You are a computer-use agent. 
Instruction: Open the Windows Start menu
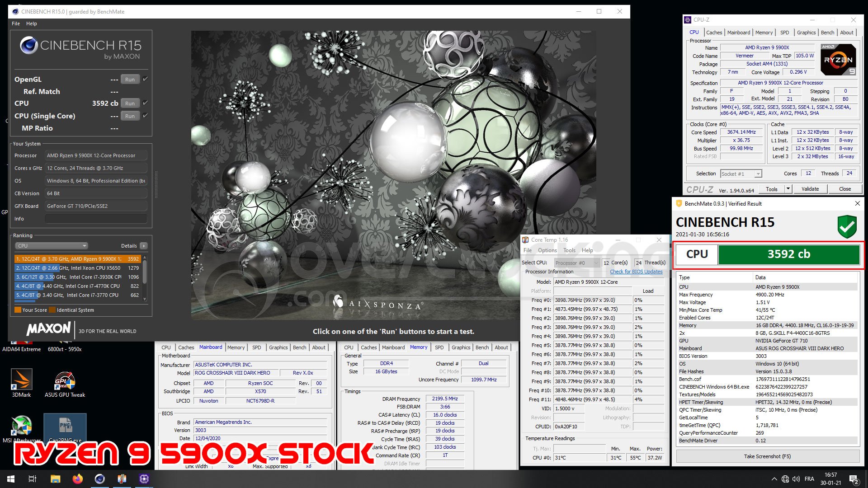11,479
